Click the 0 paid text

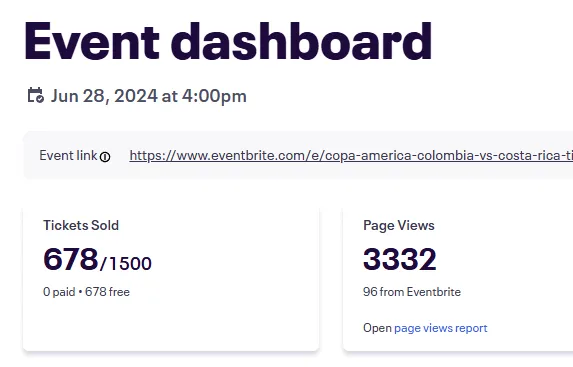click(59, 292)
